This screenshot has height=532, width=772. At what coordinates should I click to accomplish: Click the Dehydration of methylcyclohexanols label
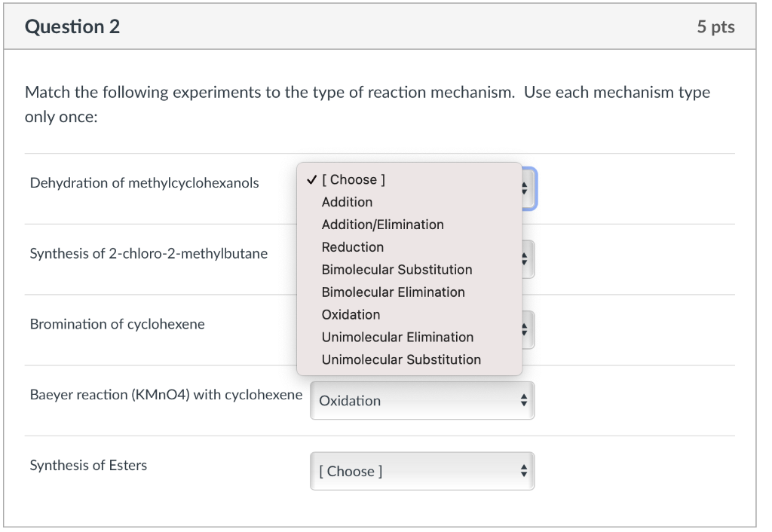[144, 183]
